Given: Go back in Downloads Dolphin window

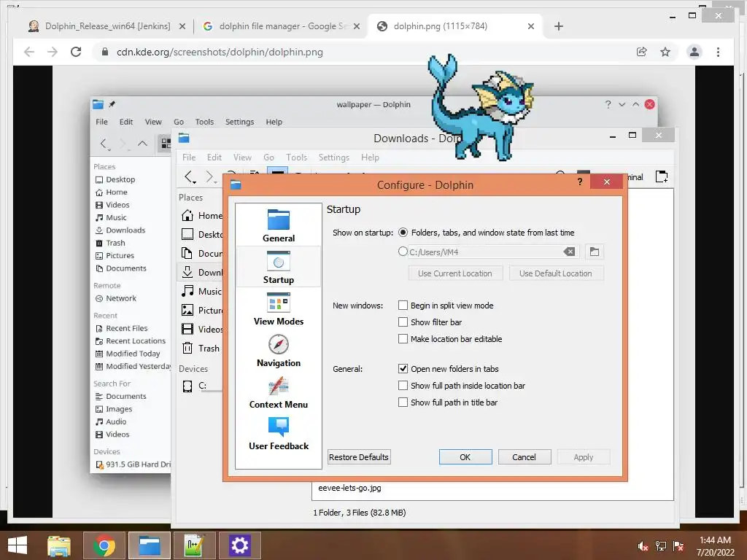Looking at the screenshot, I should click(x=190, y=176).
